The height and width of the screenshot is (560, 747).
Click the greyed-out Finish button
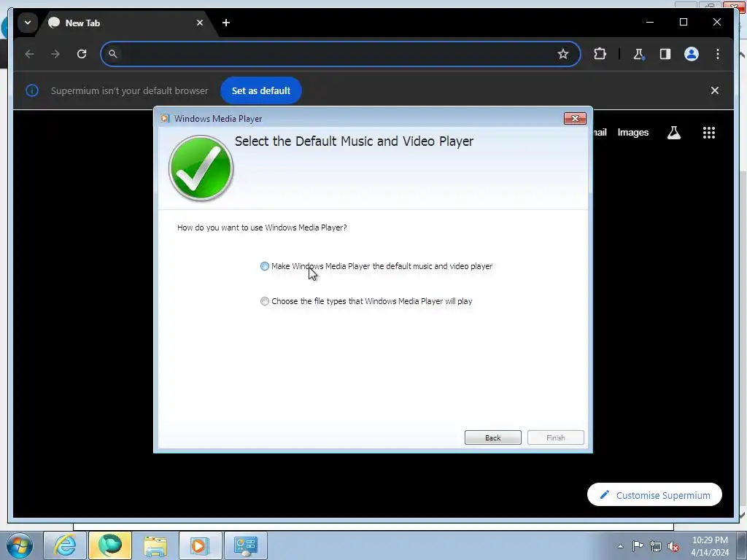click(555, 437)
